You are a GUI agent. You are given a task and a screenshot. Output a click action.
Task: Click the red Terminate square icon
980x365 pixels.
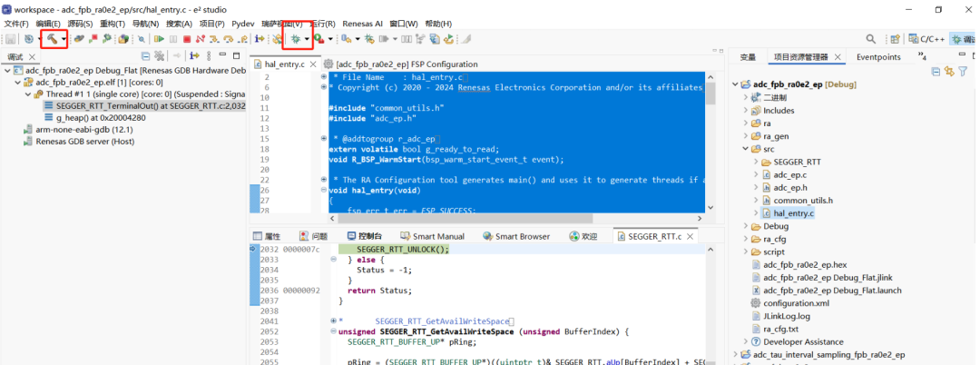click(x=186, y=39)
